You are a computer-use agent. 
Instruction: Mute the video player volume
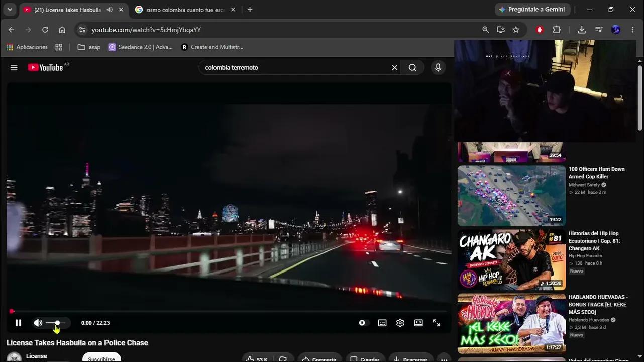(38, 323)
